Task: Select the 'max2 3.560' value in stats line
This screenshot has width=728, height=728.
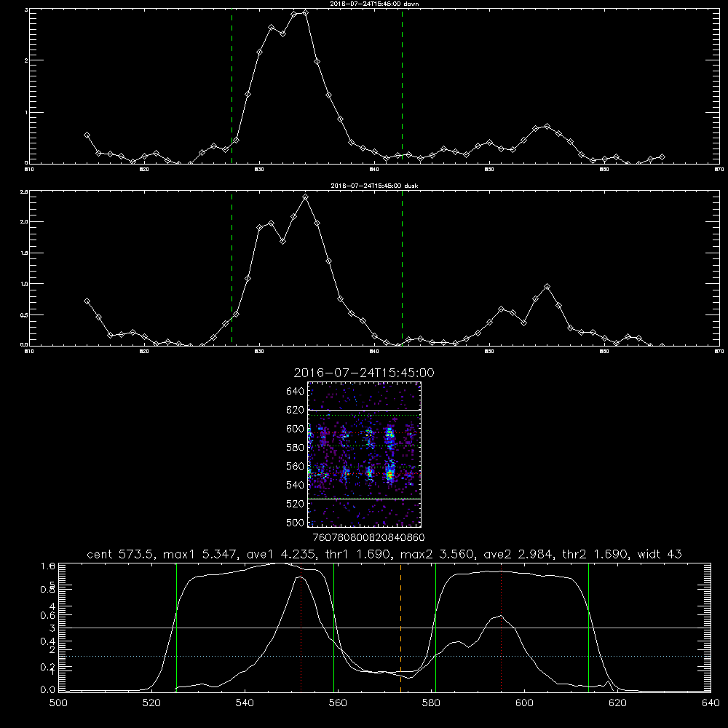Action: pyautogui.click(x=436, y=554)
